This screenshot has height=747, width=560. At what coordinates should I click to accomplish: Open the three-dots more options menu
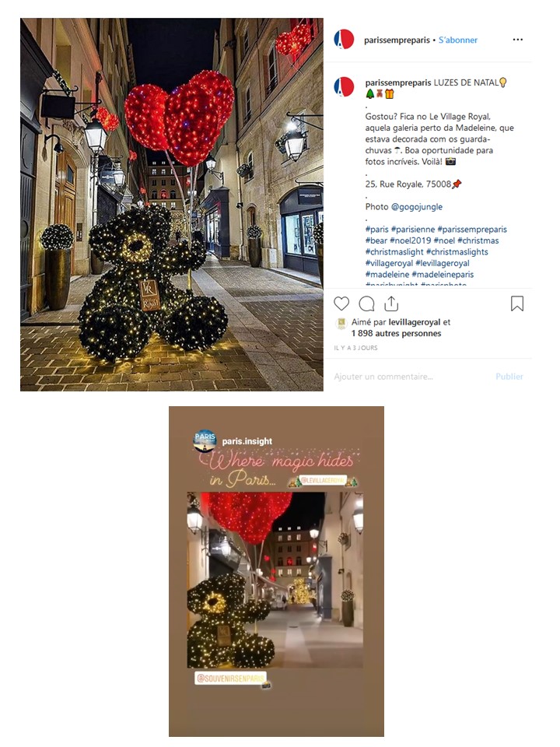(518, 40)
